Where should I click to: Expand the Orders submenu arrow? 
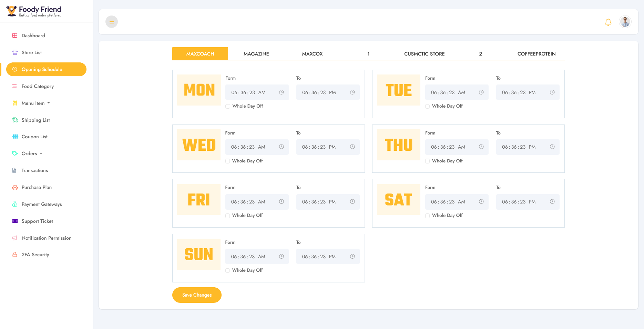41,153
